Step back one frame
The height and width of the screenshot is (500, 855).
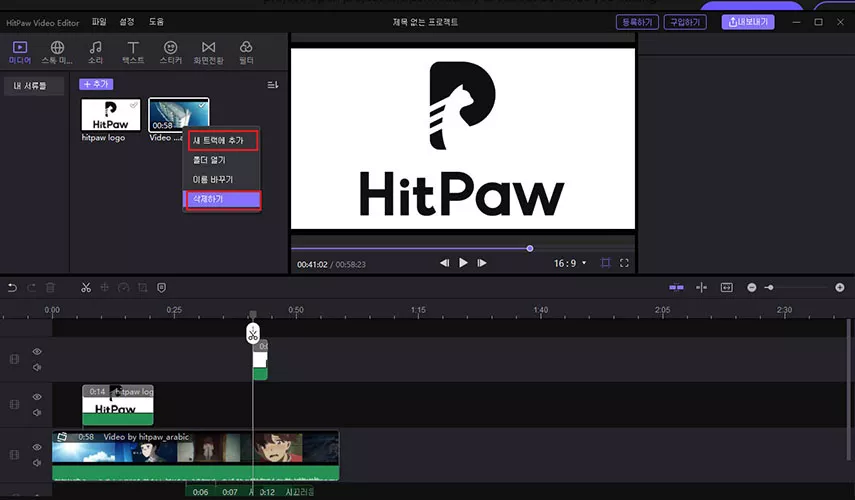[x=444, y=263]
